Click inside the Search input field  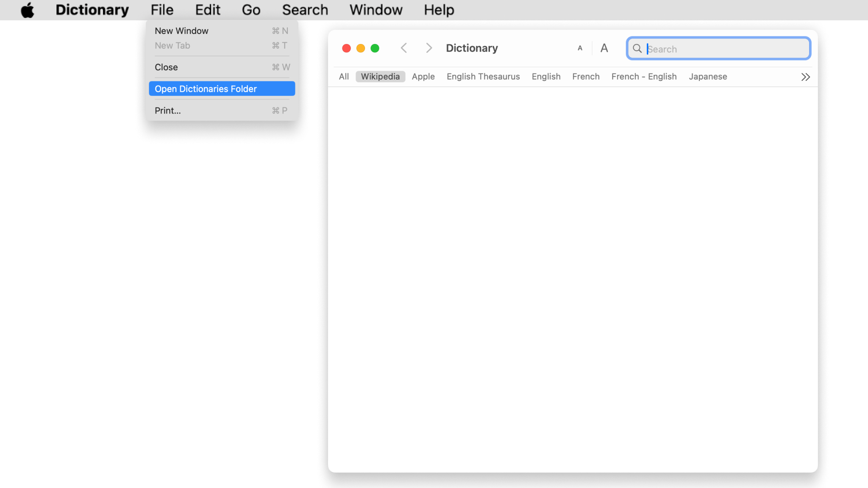click(x=721, y=49)
